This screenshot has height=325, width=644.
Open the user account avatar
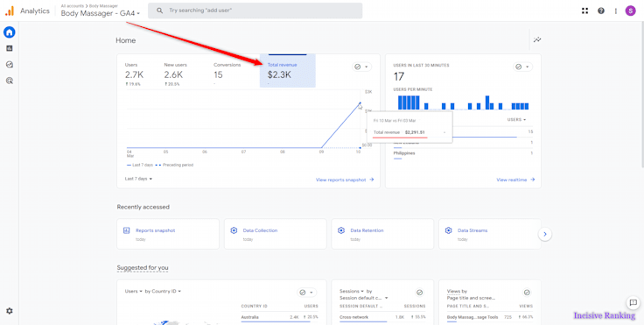coord(631,11)
